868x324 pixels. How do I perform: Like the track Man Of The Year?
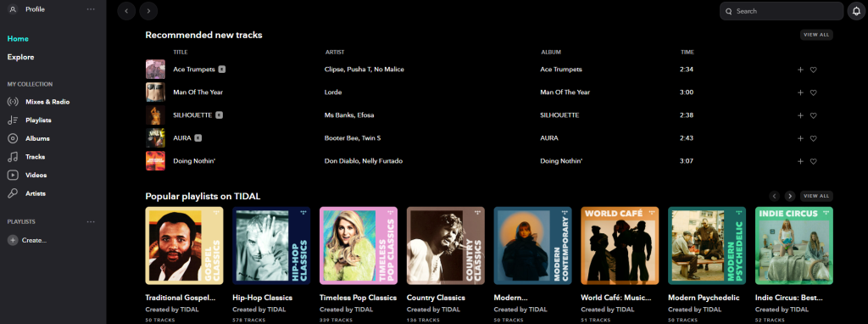813,92
